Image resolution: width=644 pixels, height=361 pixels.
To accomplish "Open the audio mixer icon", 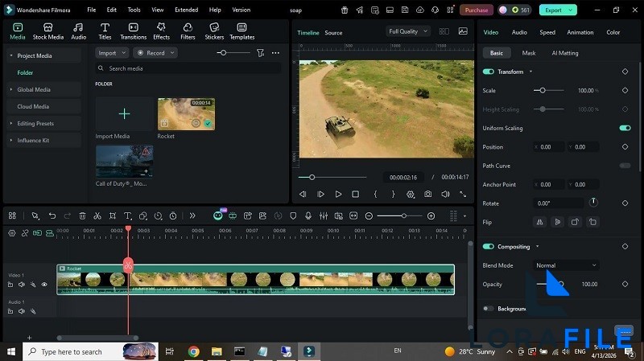I will (324, 215).
